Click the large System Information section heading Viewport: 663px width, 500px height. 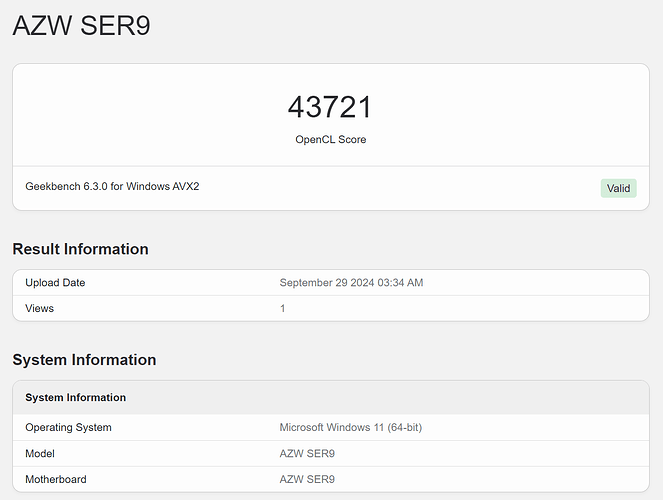coord(84,360)
